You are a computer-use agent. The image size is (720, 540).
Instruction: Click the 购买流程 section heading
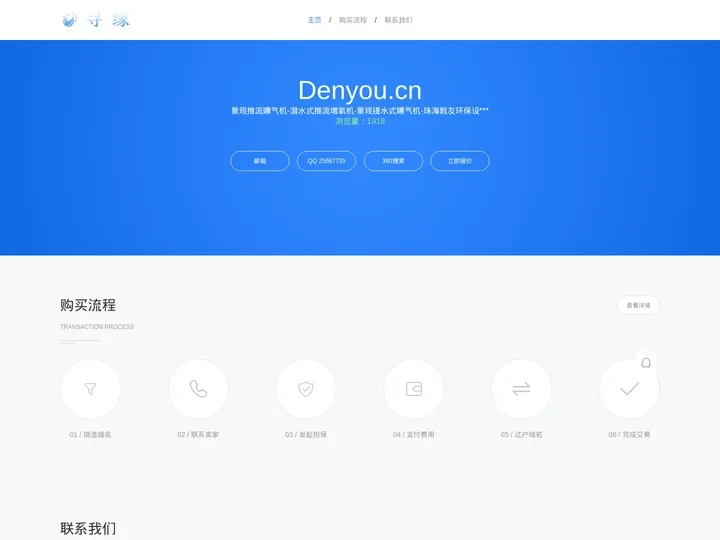(88, 305)
